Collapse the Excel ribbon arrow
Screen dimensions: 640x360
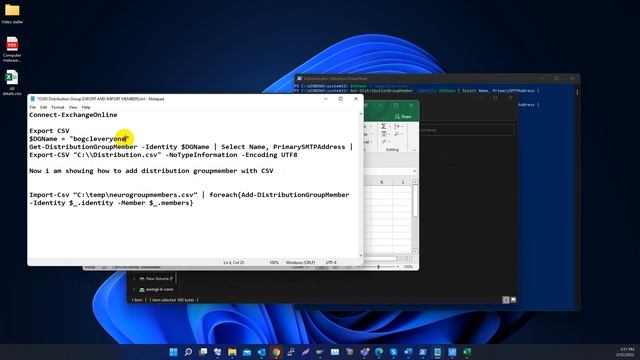click(x=414, y=150)
